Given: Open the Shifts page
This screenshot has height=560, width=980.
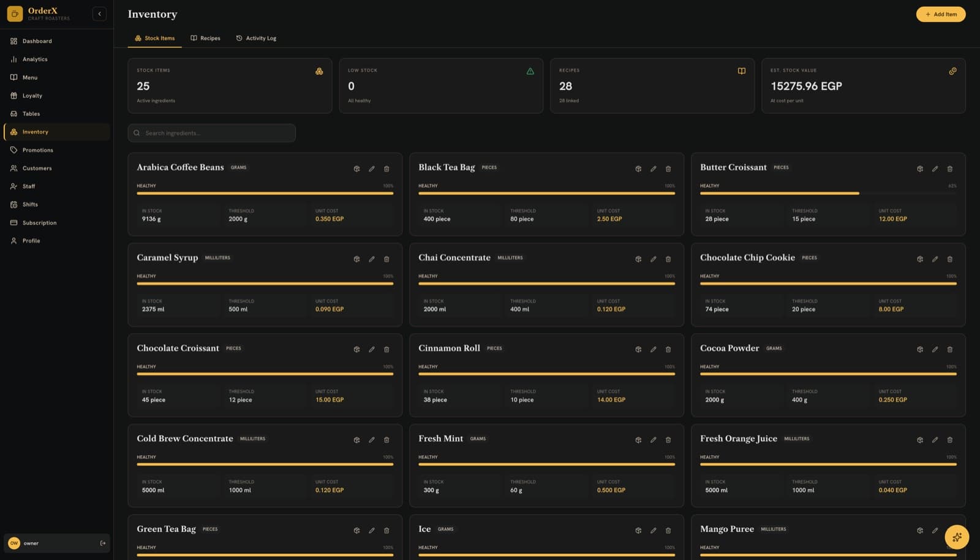Looking at the screenshot, I should coord(56,205).
